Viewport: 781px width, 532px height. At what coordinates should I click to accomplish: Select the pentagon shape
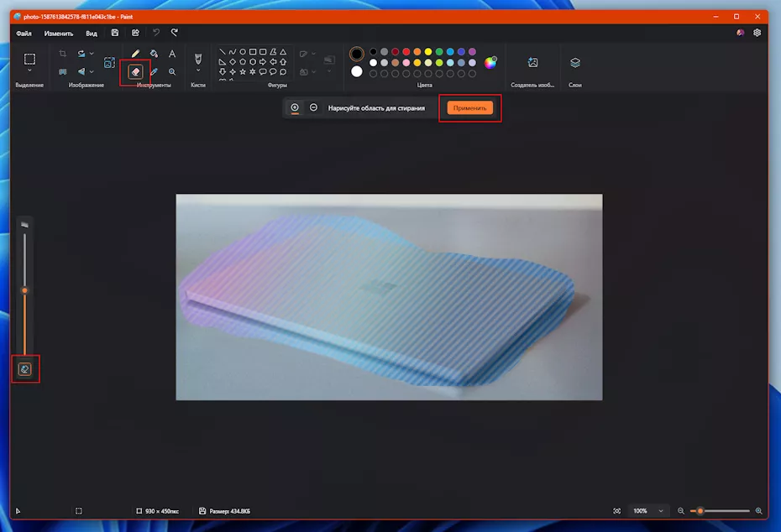[243, 62]
